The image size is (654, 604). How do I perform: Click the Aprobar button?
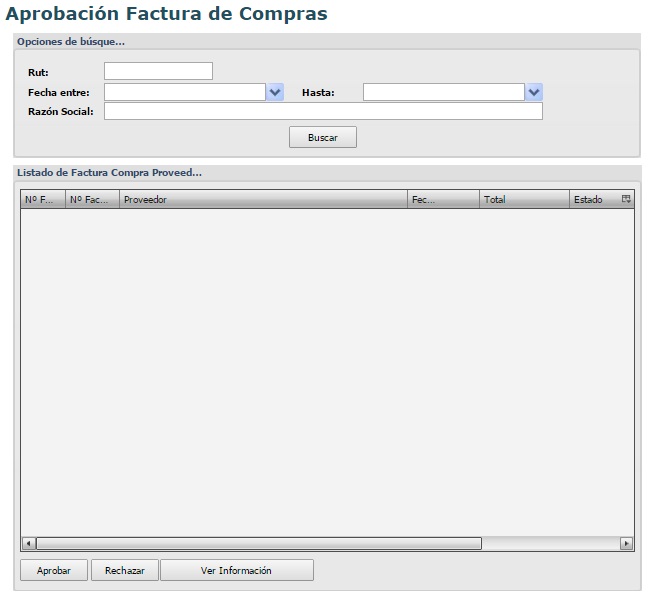(x=54, y=570)
